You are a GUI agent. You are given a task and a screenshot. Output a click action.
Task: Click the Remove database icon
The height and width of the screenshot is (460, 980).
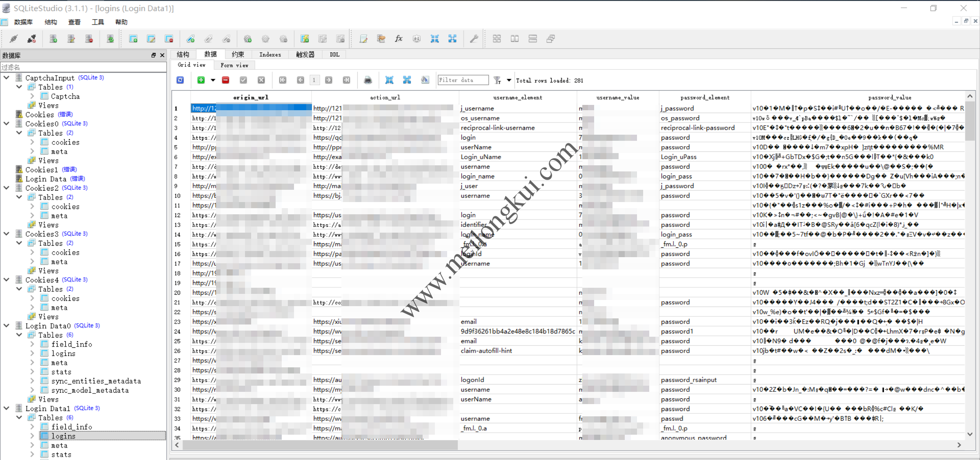tap(89, 39)
